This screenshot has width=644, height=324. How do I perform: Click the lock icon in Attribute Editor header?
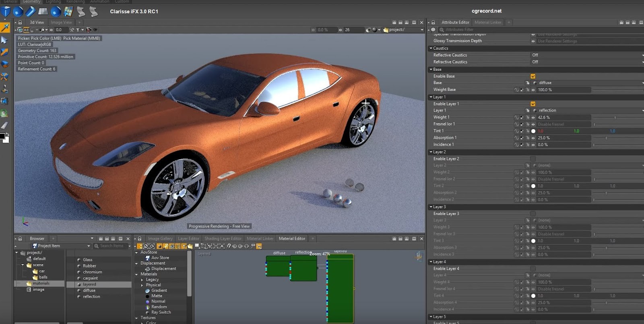(433, 23)
